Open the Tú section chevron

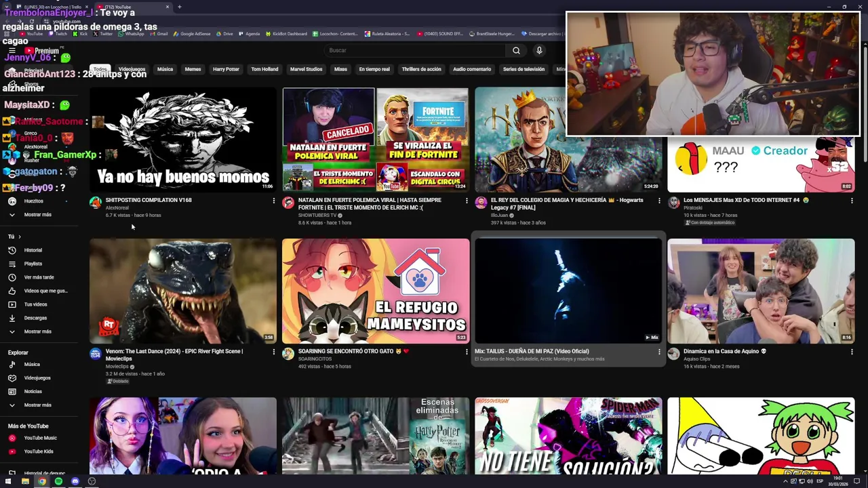(20, 237)
